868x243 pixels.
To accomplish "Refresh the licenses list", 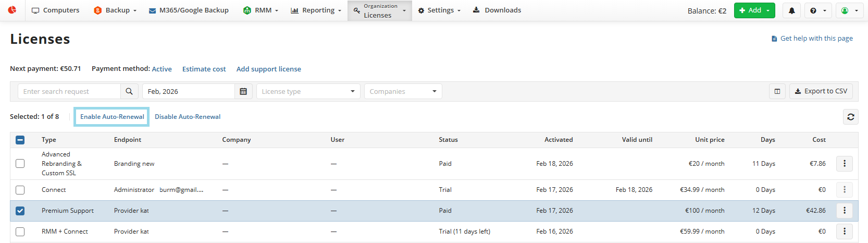I will (850, 117).
